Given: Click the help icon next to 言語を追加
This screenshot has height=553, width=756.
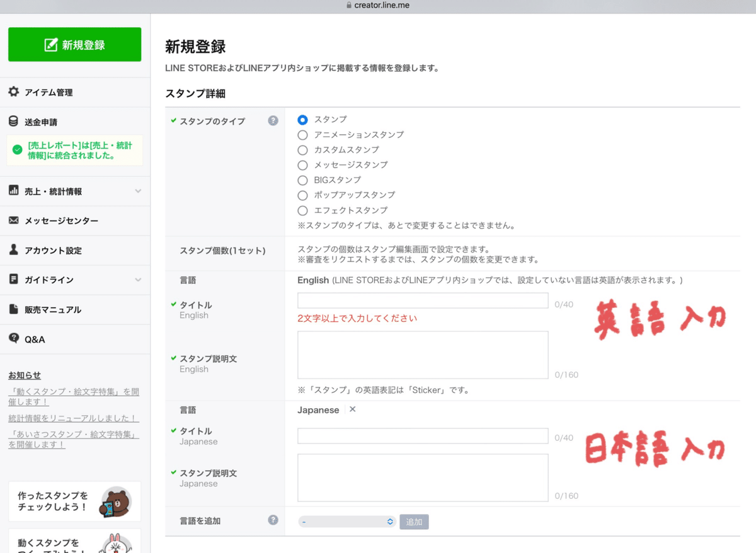Looking at the screenshot, I should pyautogui.click(x=273, y=520).
